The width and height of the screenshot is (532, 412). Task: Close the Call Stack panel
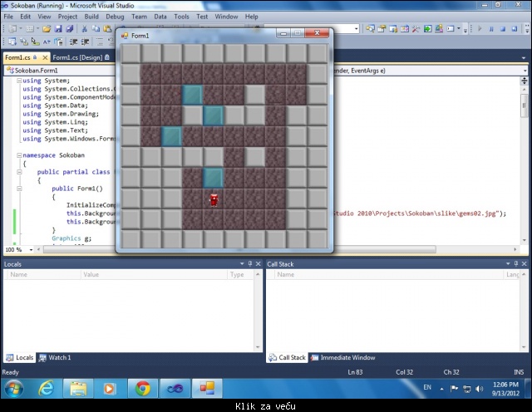pyautogui.click(x=525, y=263)
